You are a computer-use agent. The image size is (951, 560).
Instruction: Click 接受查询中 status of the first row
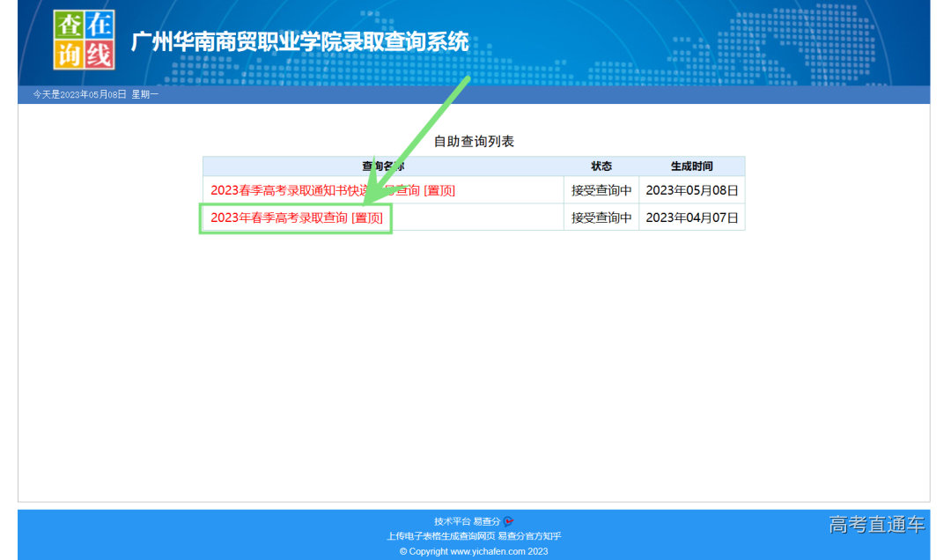601,190
